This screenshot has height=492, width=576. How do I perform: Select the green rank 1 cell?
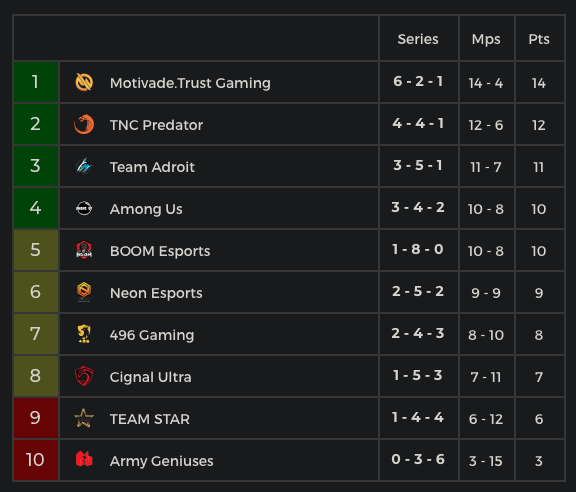[36, 82]
